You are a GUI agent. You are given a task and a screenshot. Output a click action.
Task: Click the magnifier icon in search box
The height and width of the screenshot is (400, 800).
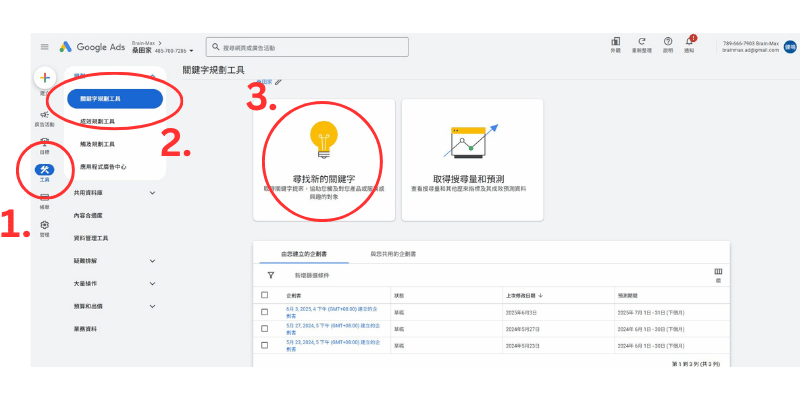(216, 47)
